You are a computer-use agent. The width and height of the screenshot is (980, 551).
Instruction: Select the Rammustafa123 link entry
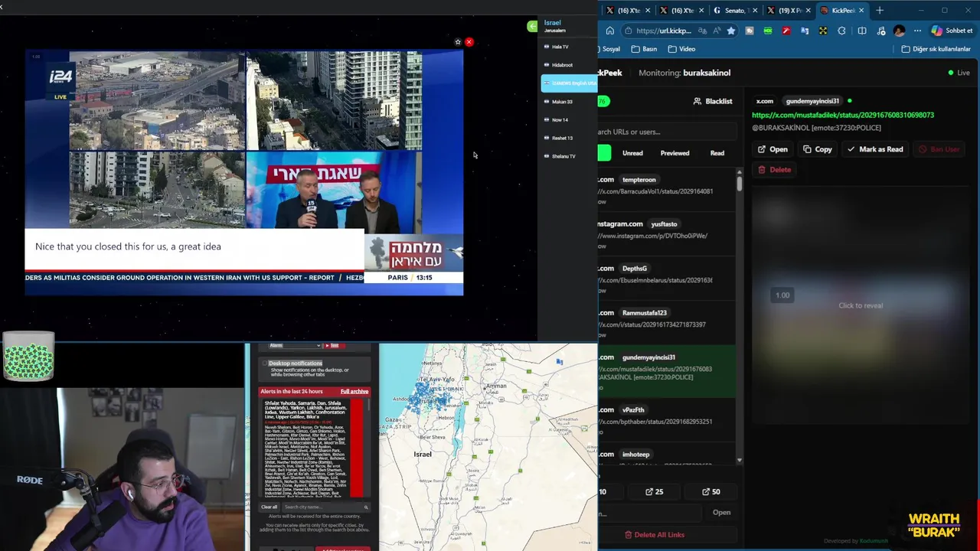pos(666,323)
